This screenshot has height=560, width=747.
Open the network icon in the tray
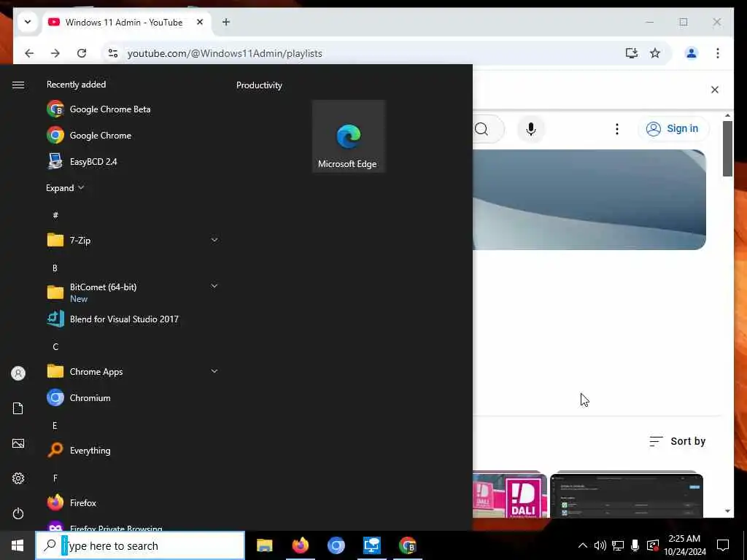click(618, 545)
